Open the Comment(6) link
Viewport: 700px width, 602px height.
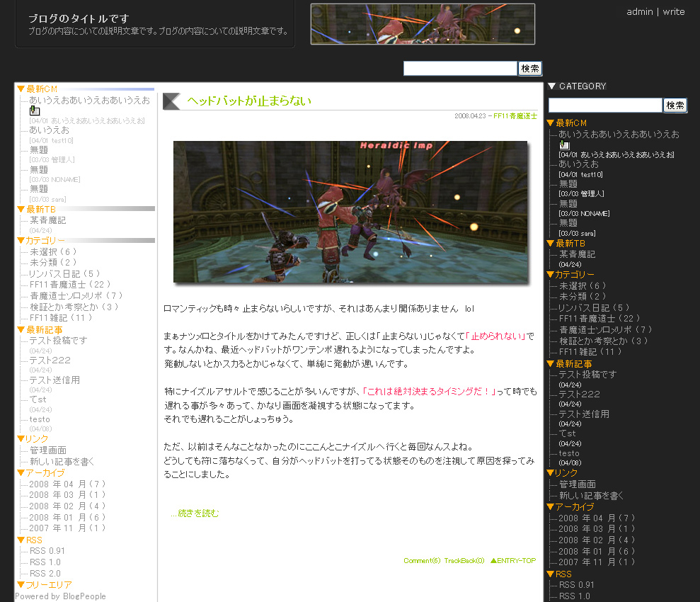click(x=422, y=560)
